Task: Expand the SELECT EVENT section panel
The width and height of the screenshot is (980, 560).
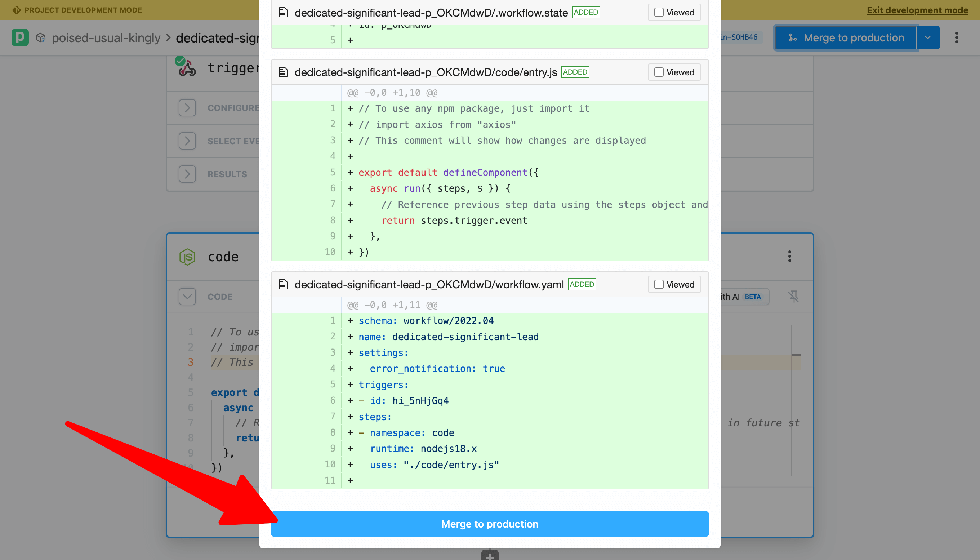Action: (187, 141)
